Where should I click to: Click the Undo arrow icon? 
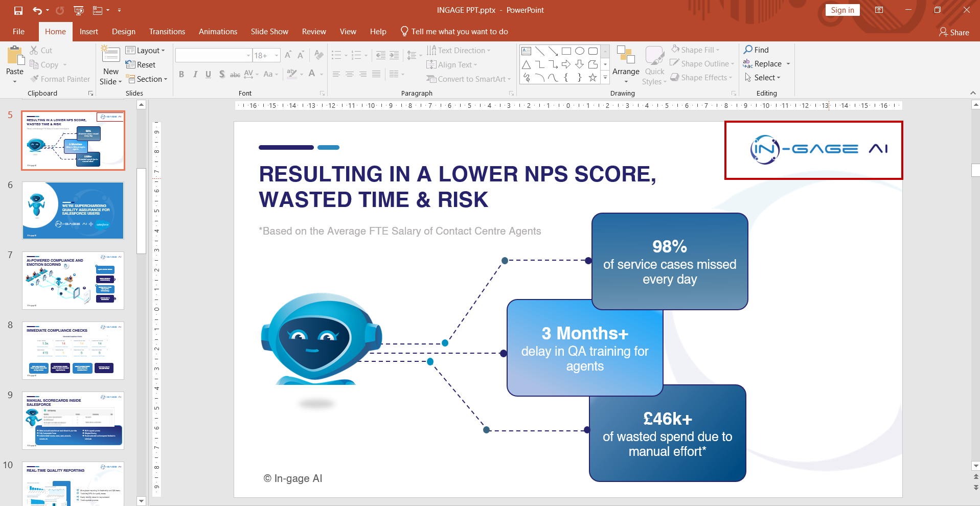[x=37, y=10]
